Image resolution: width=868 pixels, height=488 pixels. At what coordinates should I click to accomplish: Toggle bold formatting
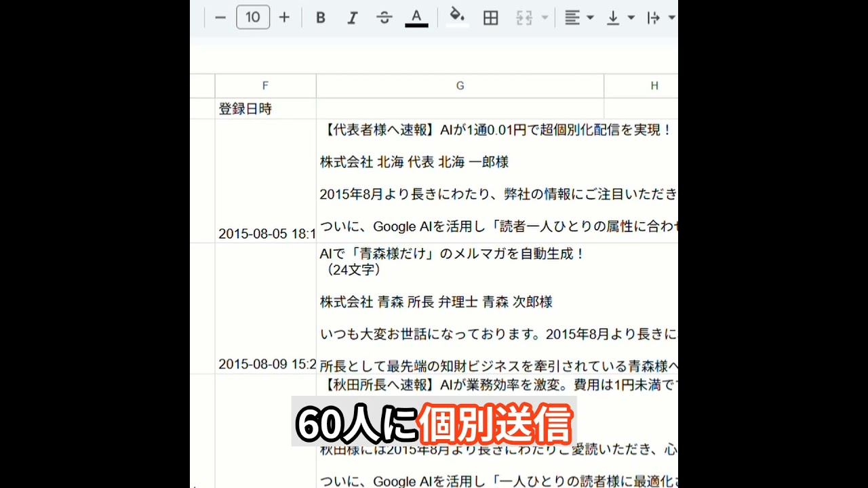pos(321,18)
